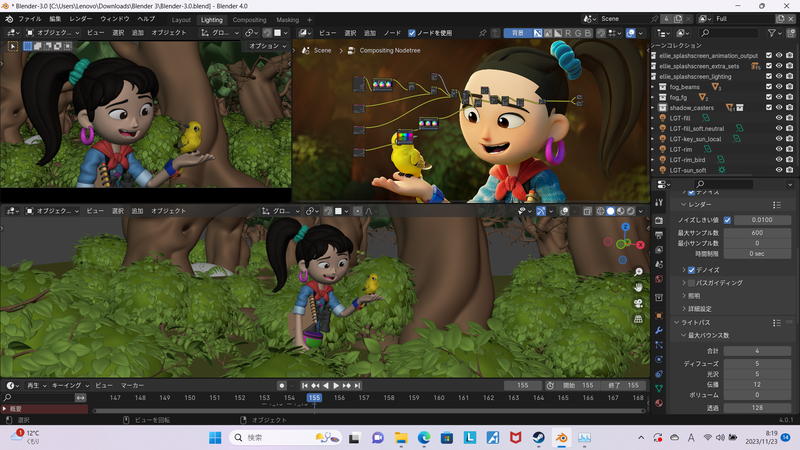
Task: Open the Output properties tab
Action: point(659,235)
